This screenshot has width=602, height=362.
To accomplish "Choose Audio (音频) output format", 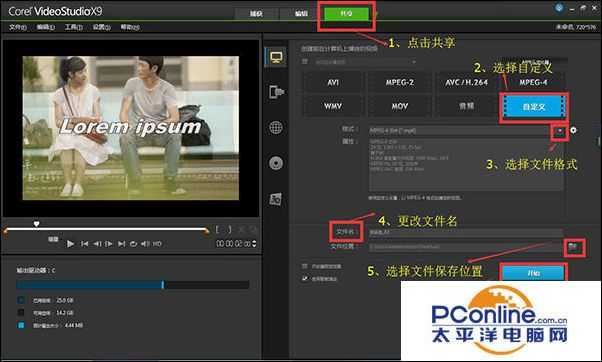I will point(466,106).
